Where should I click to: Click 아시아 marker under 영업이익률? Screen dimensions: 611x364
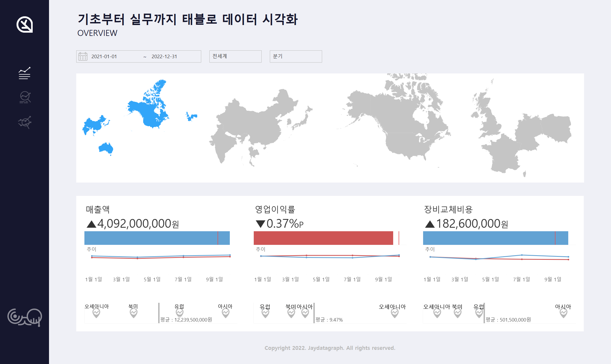(305, 313)
